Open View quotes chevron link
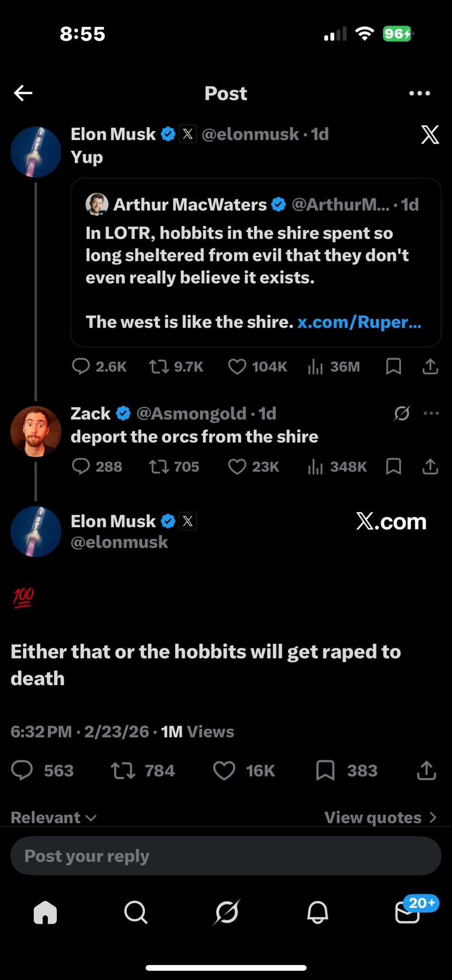 pos(381,817)
